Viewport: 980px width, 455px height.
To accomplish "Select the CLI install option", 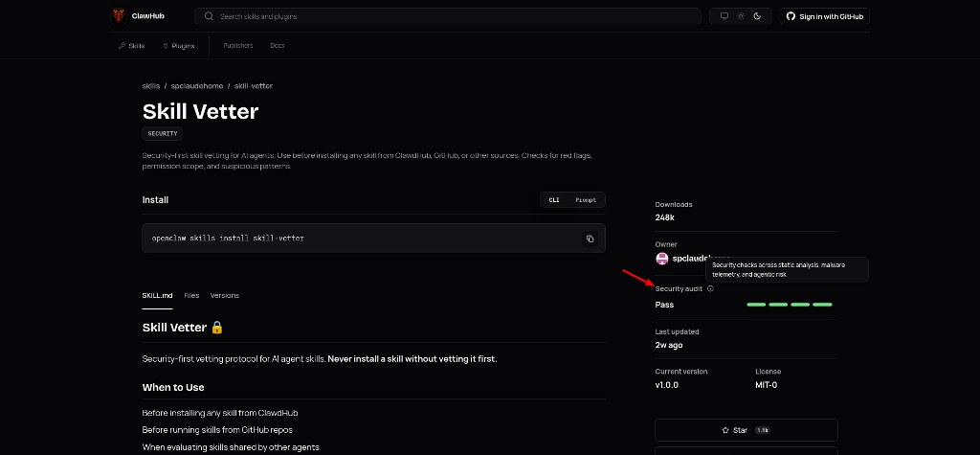I will (554, 199).
